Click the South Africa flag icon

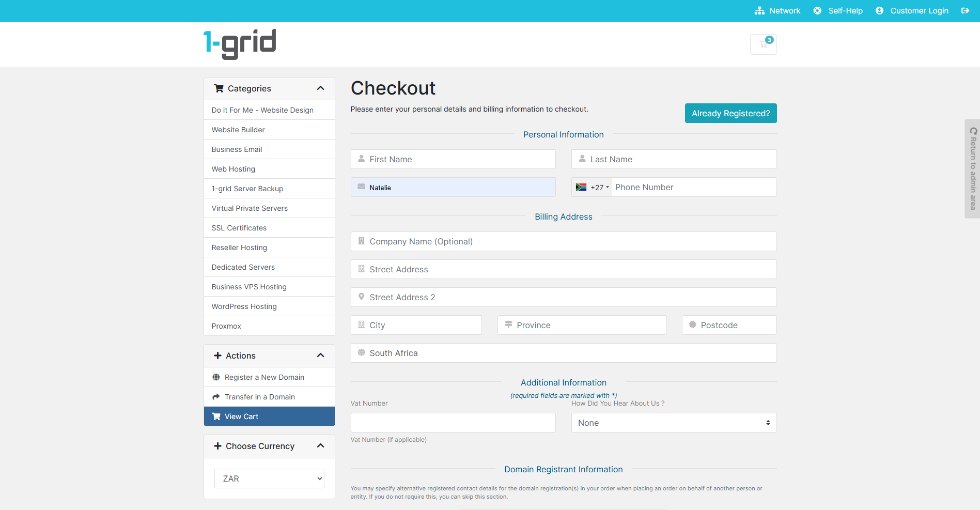tap(581, 187)
